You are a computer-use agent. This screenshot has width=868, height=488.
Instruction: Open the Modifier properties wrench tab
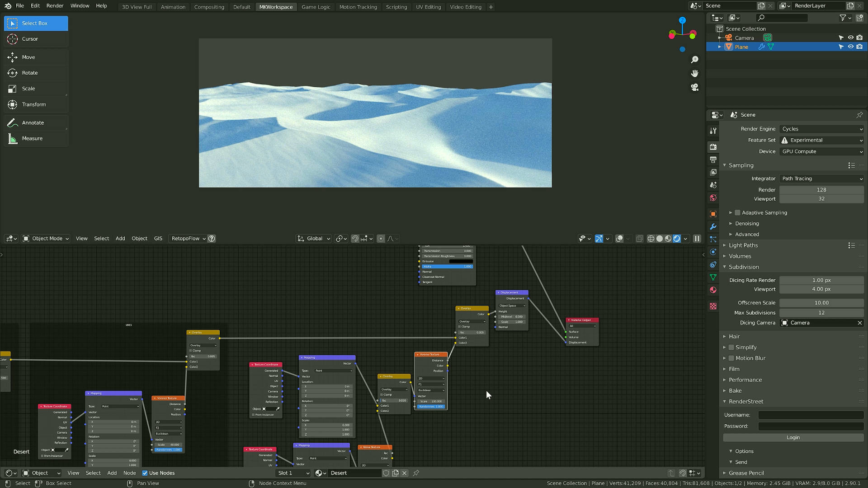[x=713, y=227]
